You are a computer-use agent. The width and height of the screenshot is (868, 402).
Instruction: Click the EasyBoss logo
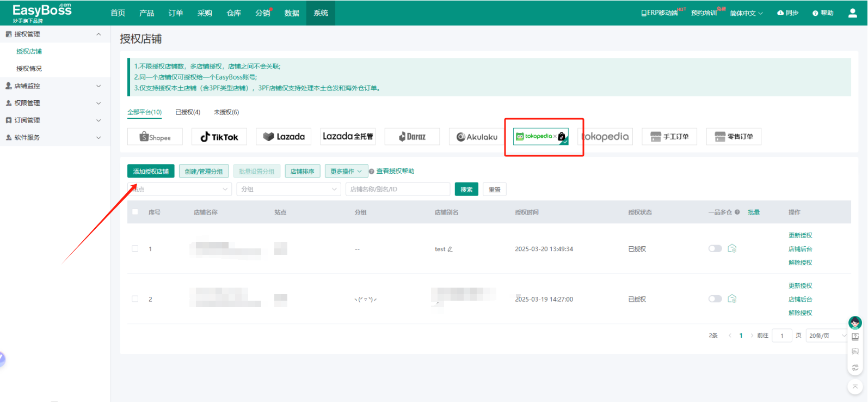42,13
